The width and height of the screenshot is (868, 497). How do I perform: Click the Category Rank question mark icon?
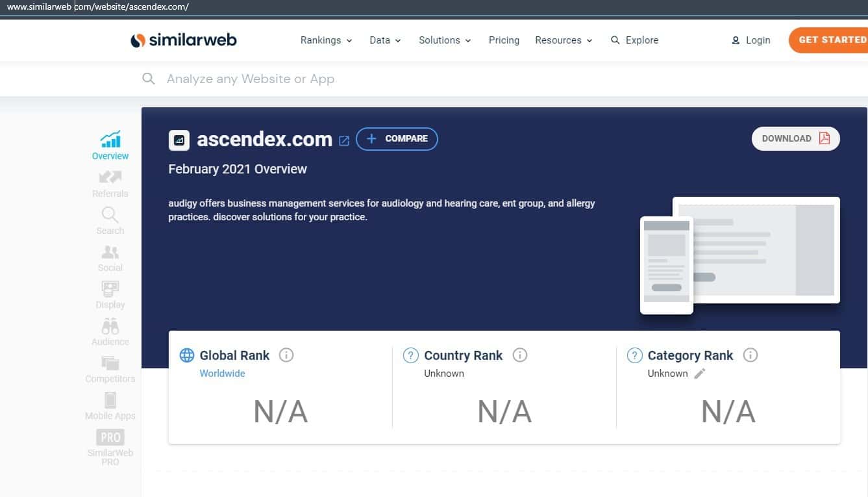(x=634, y=355)
